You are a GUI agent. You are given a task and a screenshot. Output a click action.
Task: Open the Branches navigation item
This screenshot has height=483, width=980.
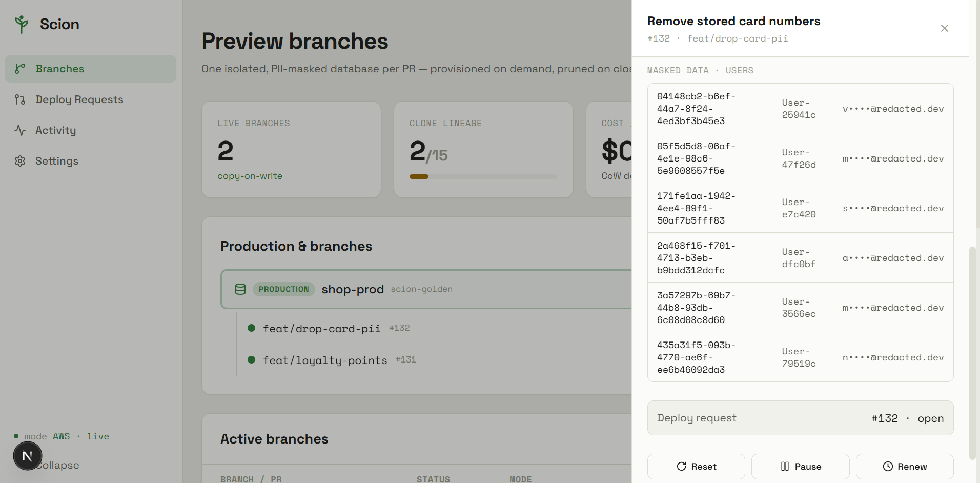point(90,69)
